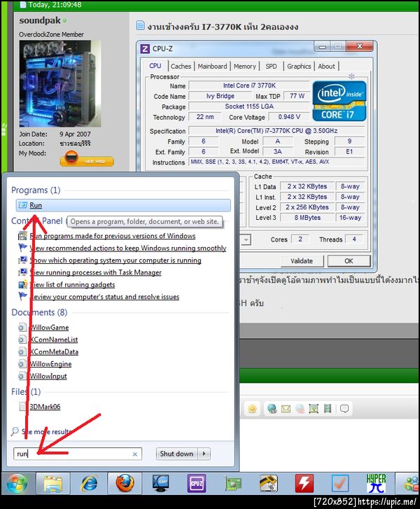Click the post document icon beside title
This screenshot has width=420, height=509.
[x=140, y=25]
